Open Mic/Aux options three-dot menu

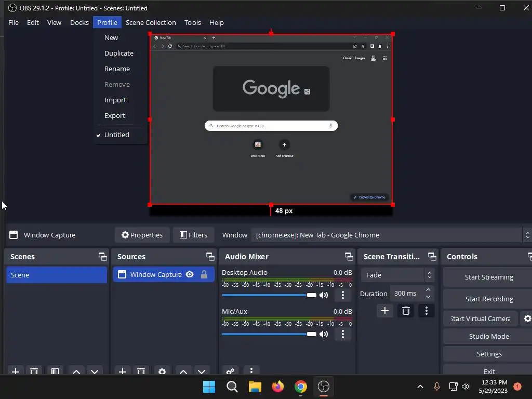click(x=343, y=334)
